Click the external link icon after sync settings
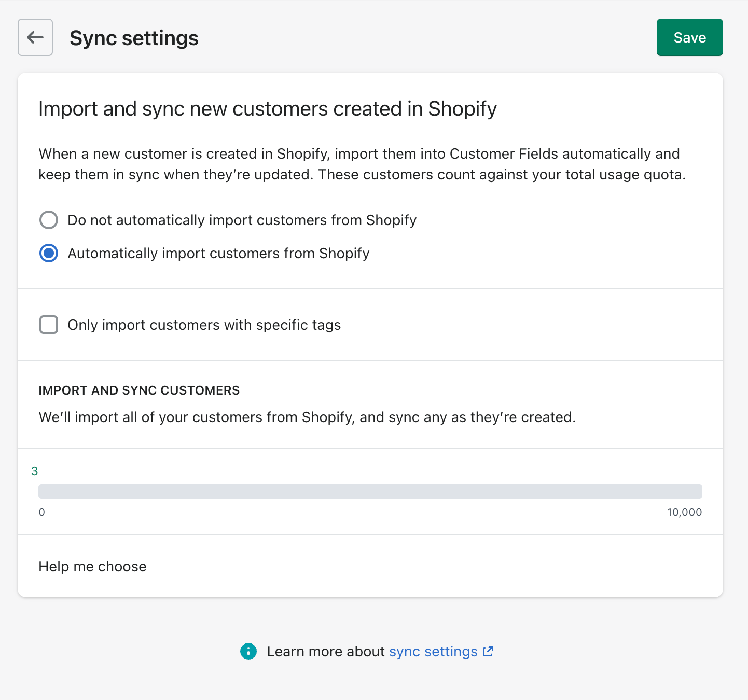 tap(488, 651)
